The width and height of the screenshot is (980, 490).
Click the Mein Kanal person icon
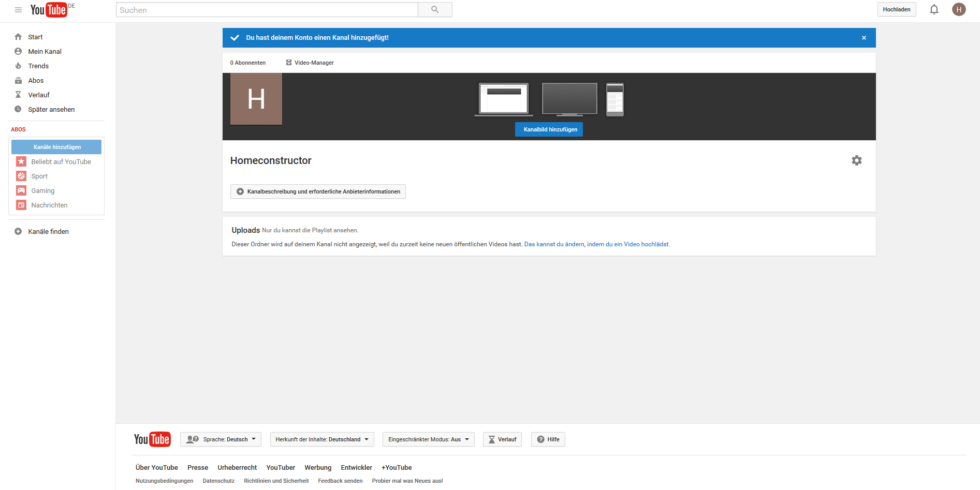pos(18,51)
